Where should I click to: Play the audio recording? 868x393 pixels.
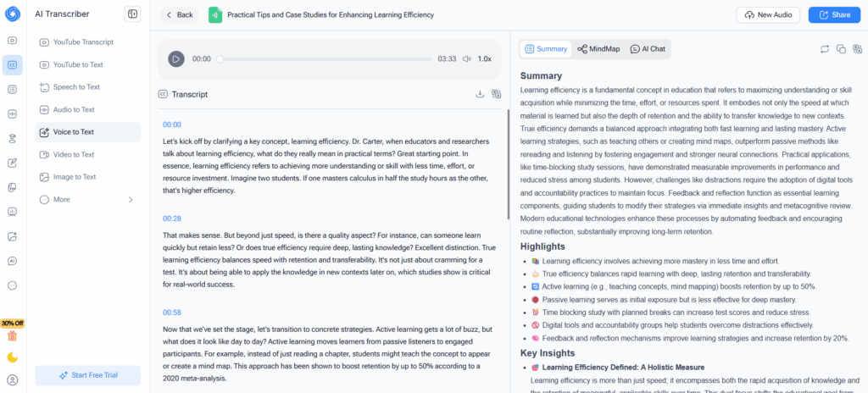click(176, 58)
